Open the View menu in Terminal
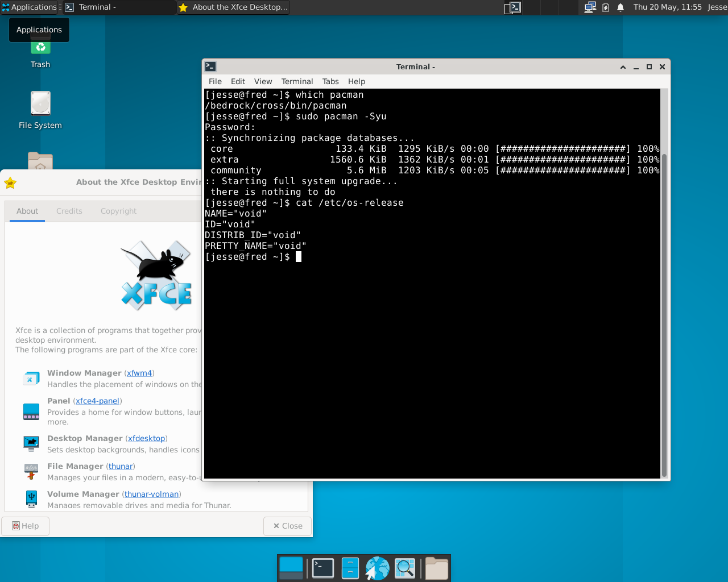The height and width of the screenshot is (582, 728). point(263,81)
